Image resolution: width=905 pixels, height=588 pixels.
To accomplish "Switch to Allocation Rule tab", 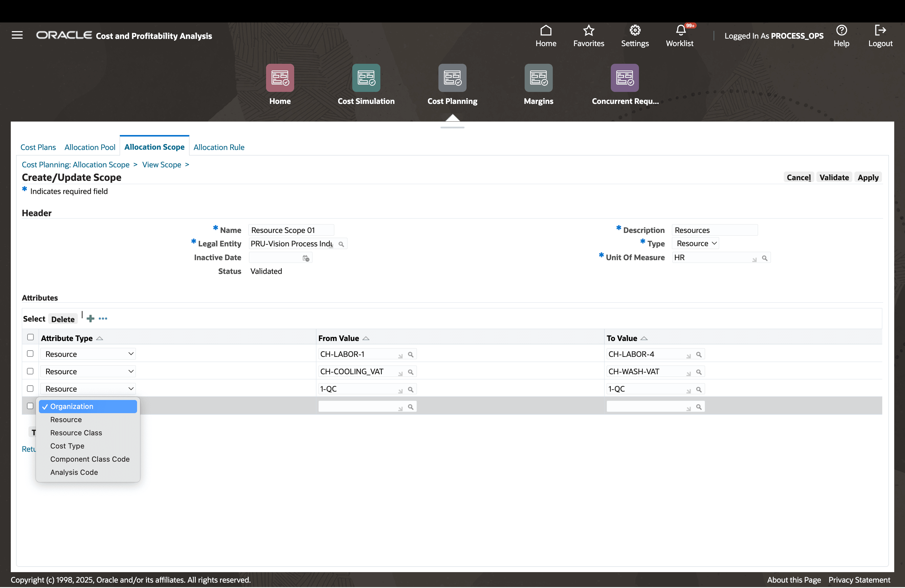I will click(219, 147).
